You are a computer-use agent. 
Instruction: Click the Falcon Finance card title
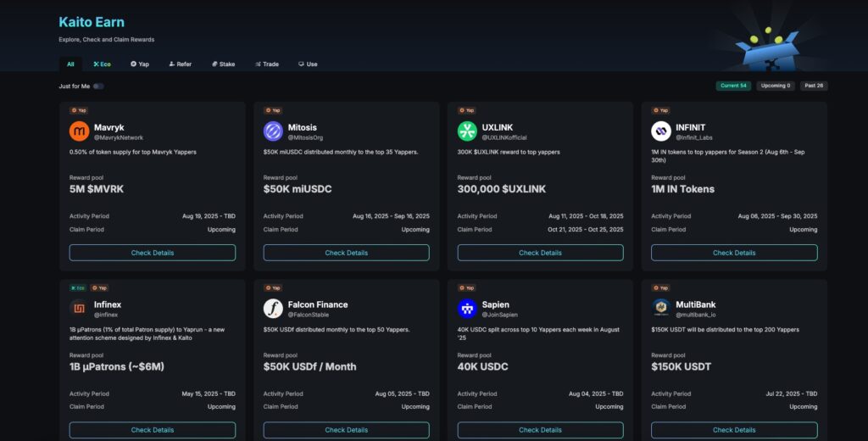tap(318, 304)
